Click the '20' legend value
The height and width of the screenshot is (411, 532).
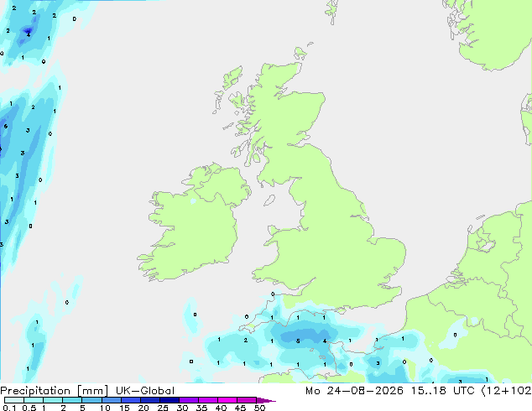point(143,408)
